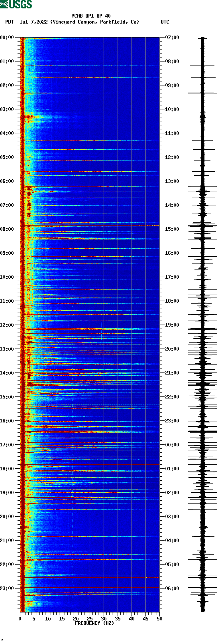Viewport: 220px width, 644px height.
Task: Click the 50 Hz frequency tick label
Action: 159,619
